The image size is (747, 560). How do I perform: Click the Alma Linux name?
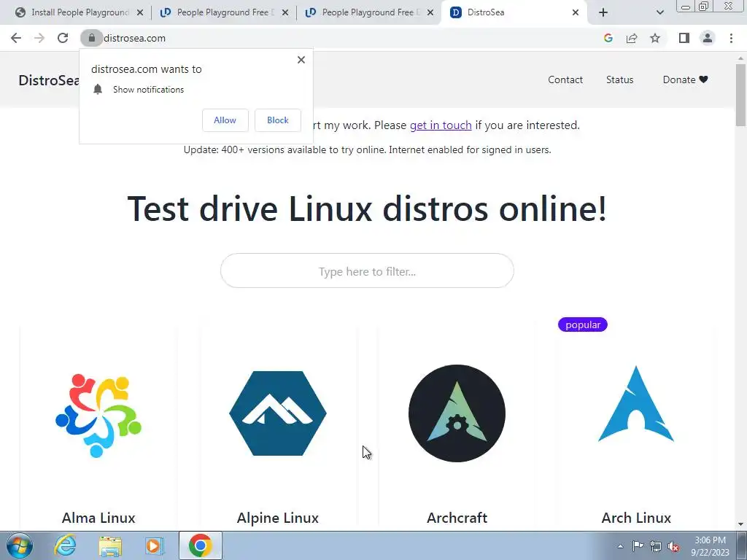(98, 518)
